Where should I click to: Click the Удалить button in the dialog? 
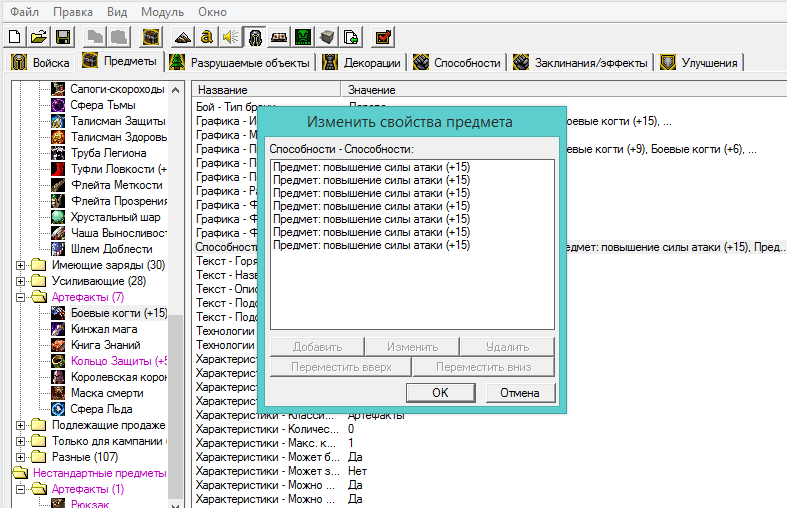507,347
